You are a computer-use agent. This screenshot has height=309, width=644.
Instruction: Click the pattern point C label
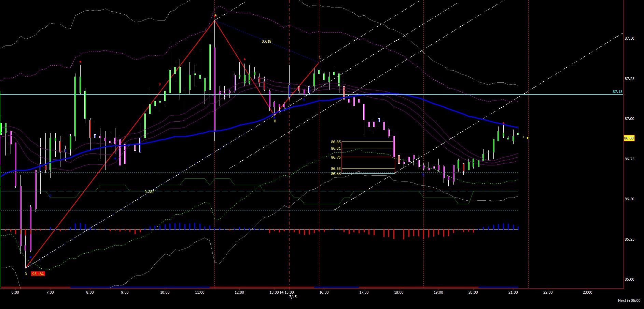[x=320, y=57]
